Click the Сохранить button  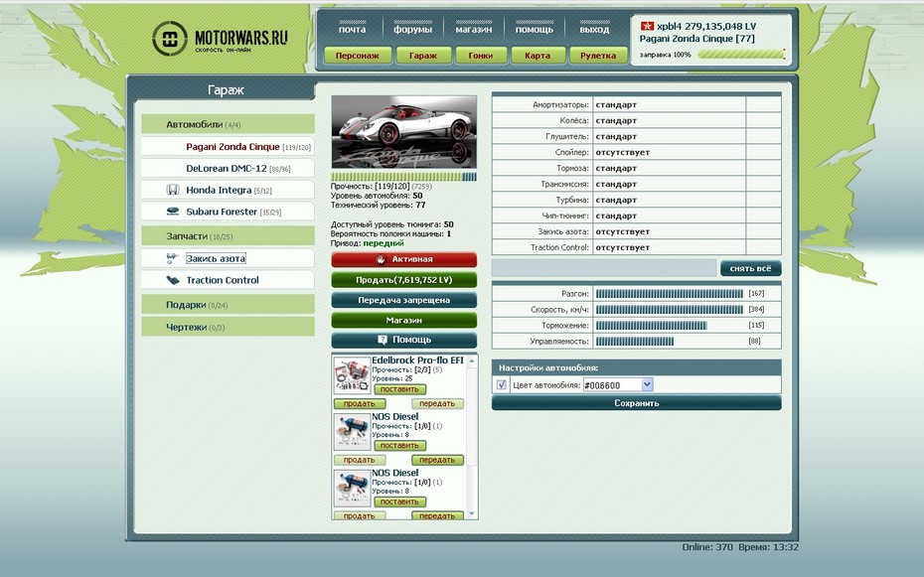pyautogui.click(x=637, y=403)
